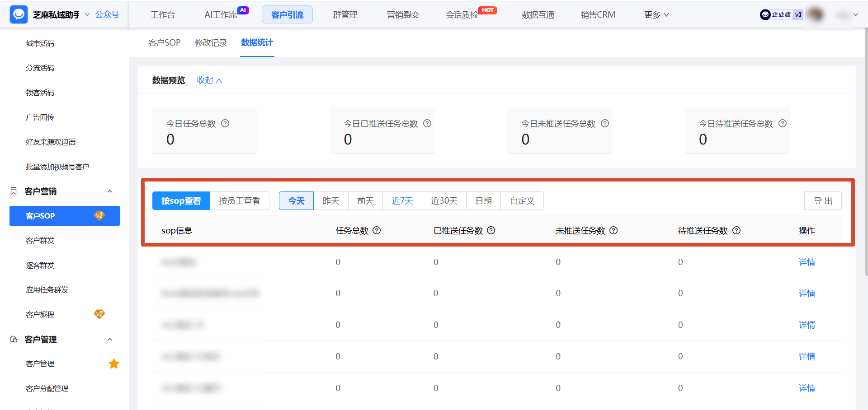This screenshot has width=868, height=410.
Task: Switch to the 客户SOP tab
Action: coord(165,42)
